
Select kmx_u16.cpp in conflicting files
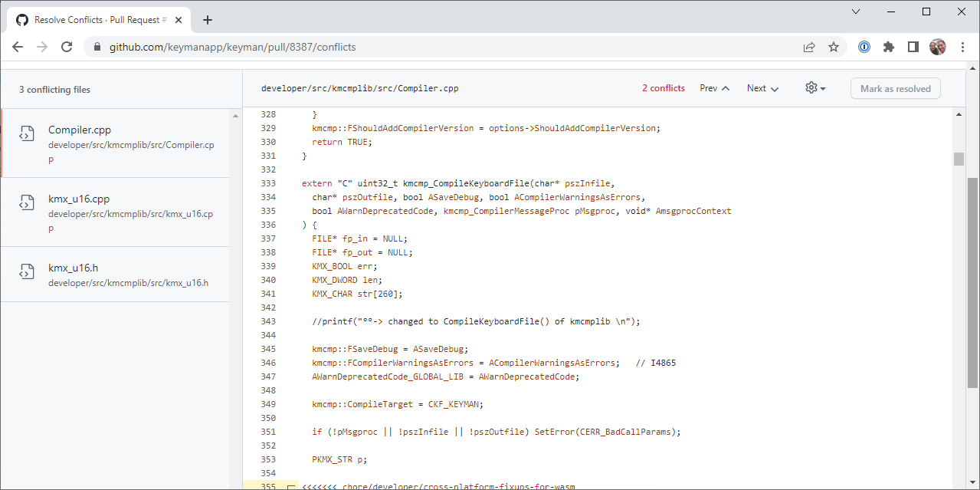click(x=115, y=212)
